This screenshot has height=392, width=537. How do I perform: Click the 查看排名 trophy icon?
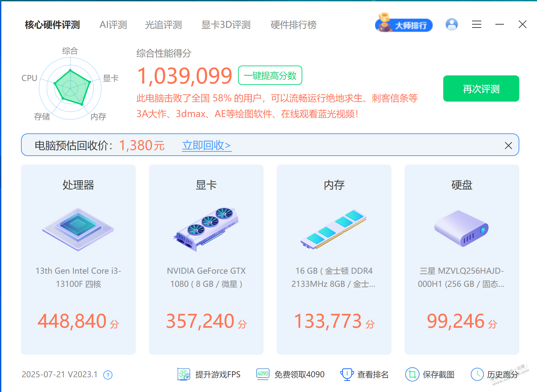point(347,374)
